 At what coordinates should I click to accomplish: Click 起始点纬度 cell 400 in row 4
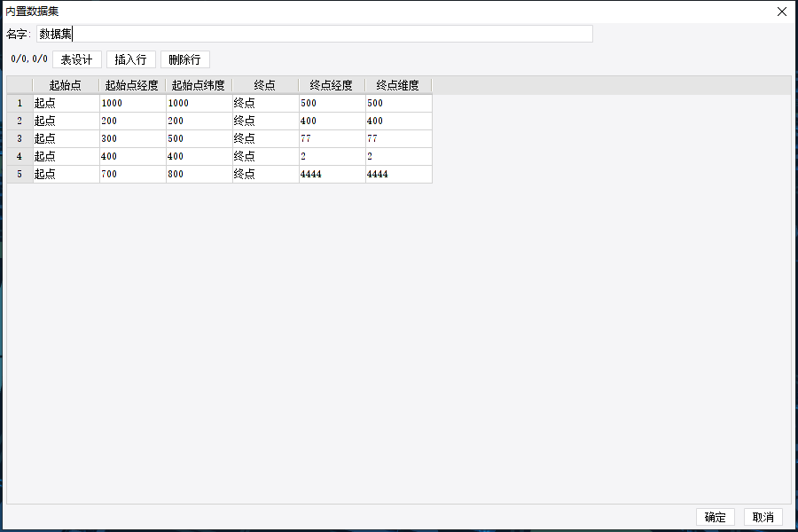click(199, 157)
